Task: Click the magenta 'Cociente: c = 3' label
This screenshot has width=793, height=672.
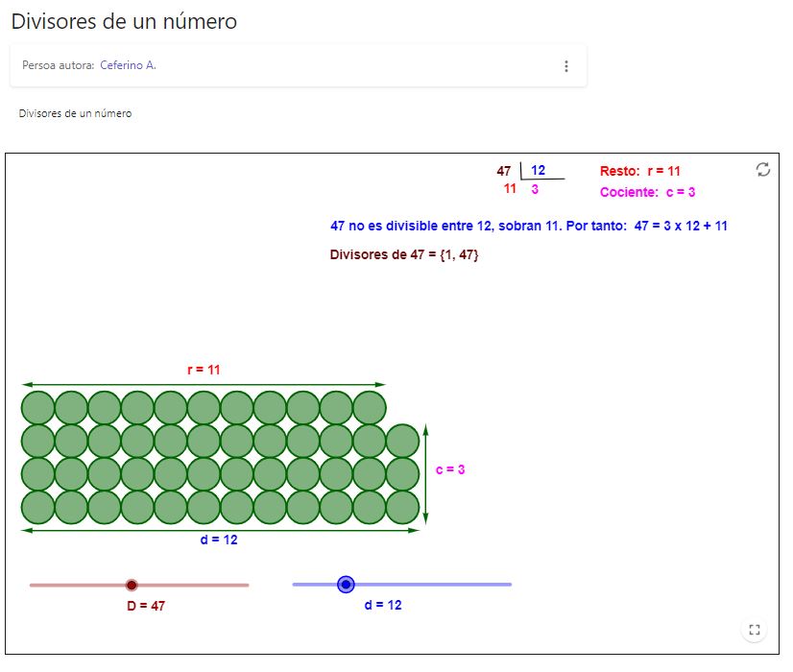Action: click(x=647, y=192)
